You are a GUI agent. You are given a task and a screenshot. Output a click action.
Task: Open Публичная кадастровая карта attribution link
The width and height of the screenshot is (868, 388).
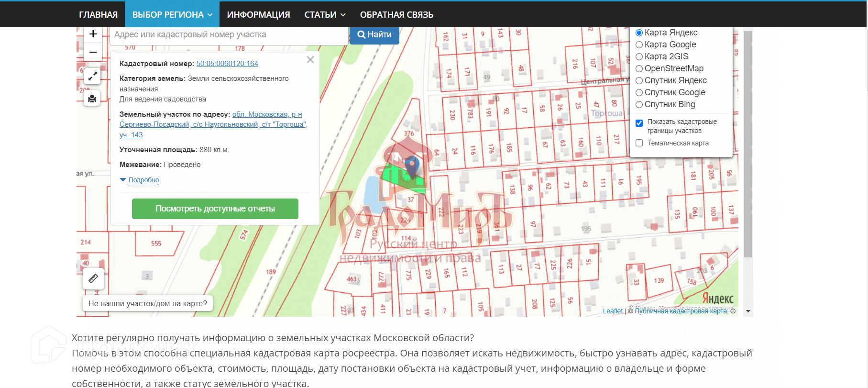click(681, 311)
